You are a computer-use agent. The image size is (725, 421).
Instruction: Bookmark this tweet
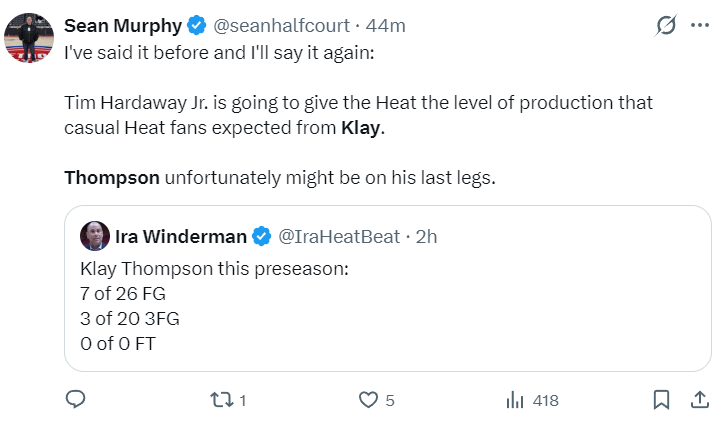point(661,400)
